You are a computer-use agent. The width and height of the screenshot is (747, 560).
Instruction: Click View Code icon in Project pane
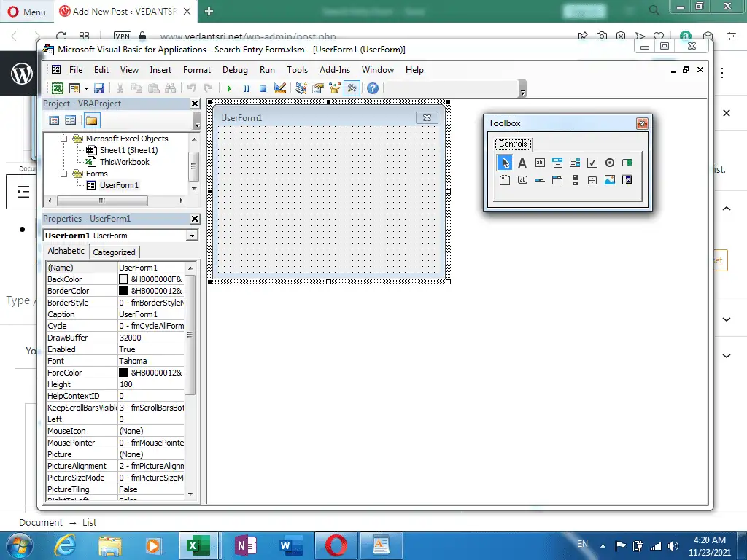[x=54, y=120]
